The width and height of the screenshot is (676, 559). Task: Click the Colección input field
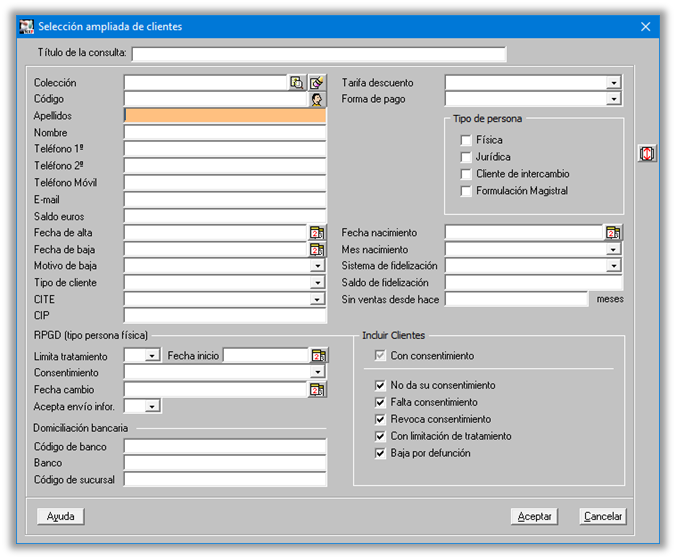[206, 82]
